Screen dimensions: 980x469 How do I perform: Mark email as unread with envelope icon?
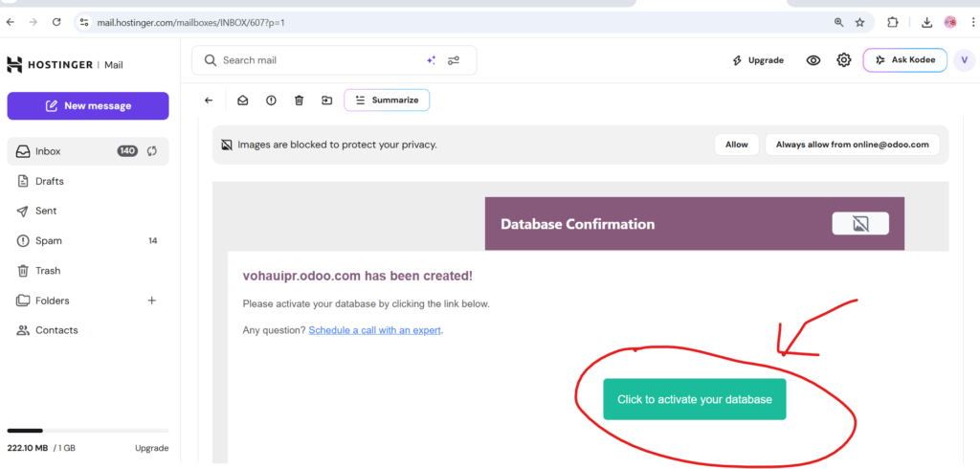pyautogui.click(x=243, y=100)
